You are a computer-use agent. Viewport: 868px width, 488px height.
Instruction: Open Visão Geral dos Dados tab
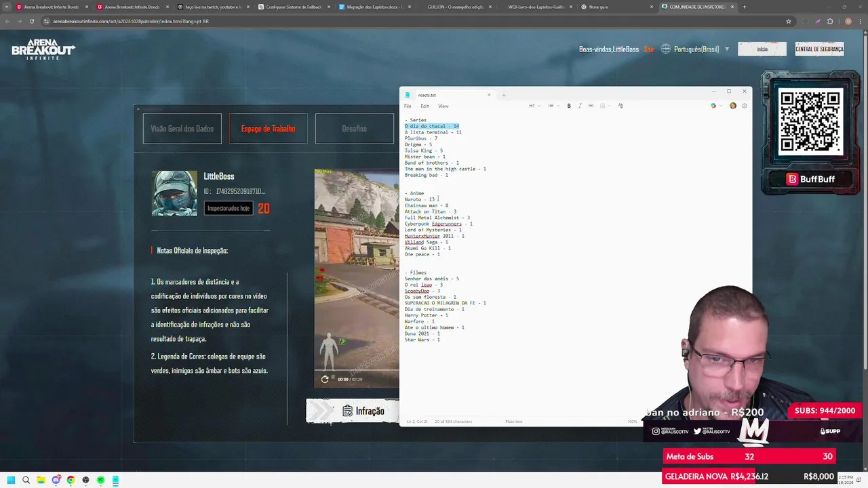pos(182,129)
